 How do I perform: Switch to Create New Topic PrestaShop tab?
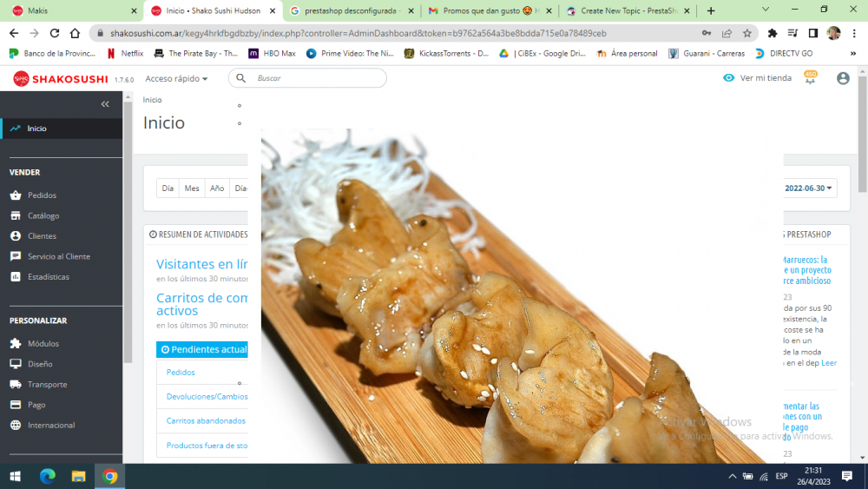click(628, 10)
